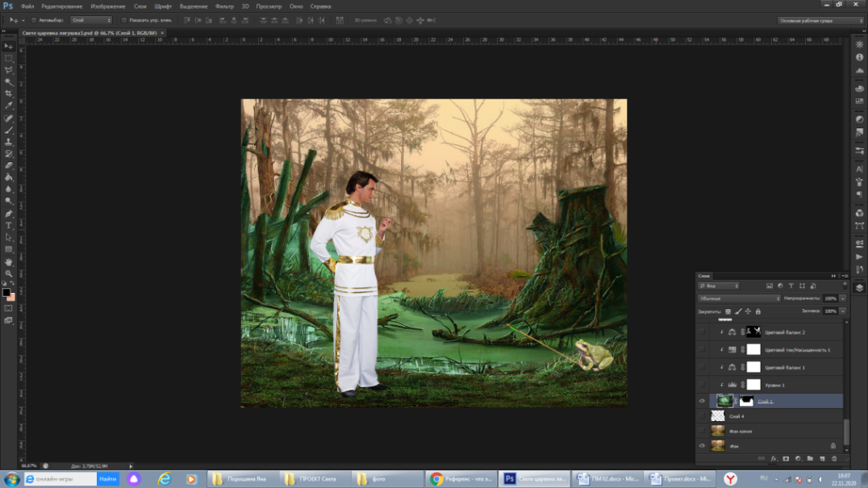Select the Hand tool
The height and width of the screenshot is (488, 868).
9,262
